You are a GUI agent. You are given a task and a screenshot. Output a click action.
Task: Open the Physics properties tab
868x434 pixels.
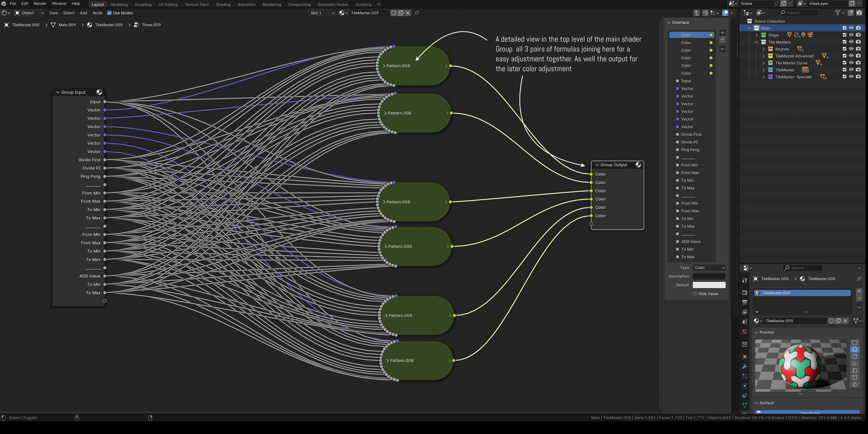tap(745, 386)
